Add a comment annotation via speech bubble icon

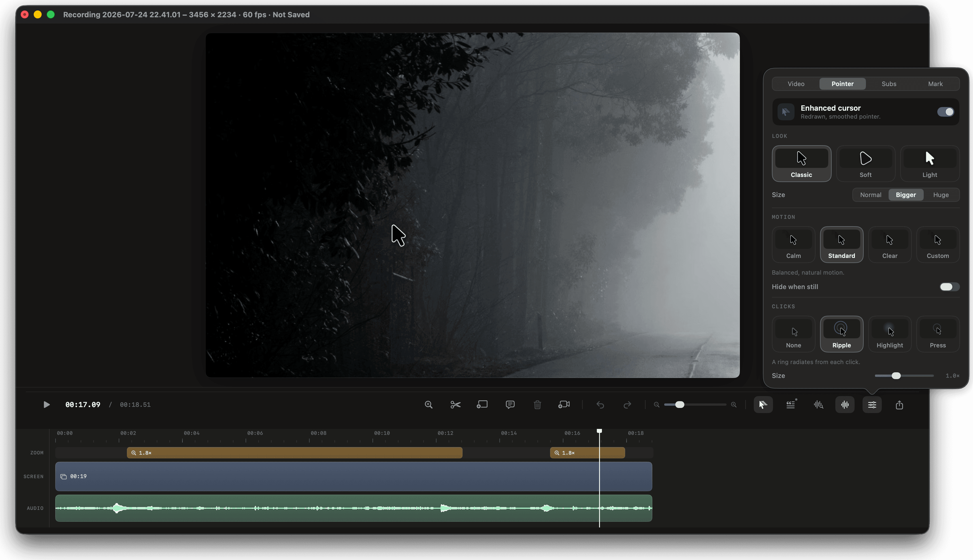click(510, 405)
